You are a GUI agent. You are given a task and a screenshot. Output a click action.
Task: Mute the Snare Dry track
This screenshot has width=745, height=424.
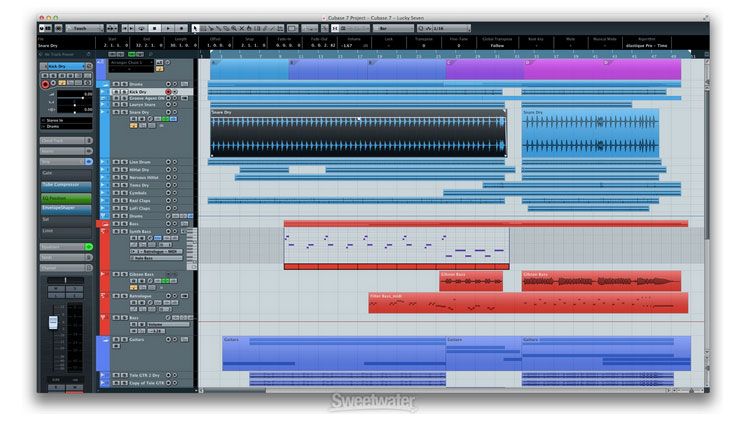tap(116, 112)
